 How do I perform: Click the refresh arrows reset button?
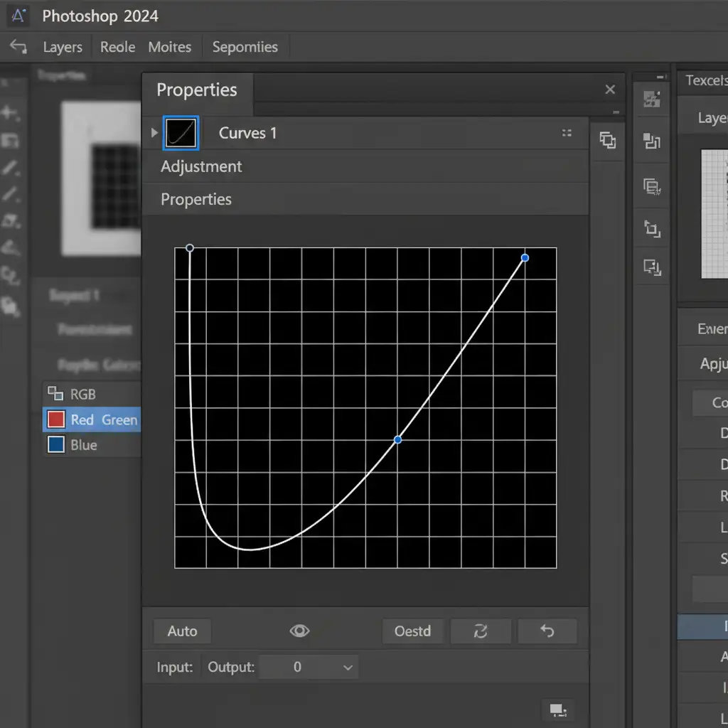pyautogui.click(x=481, y=631)
